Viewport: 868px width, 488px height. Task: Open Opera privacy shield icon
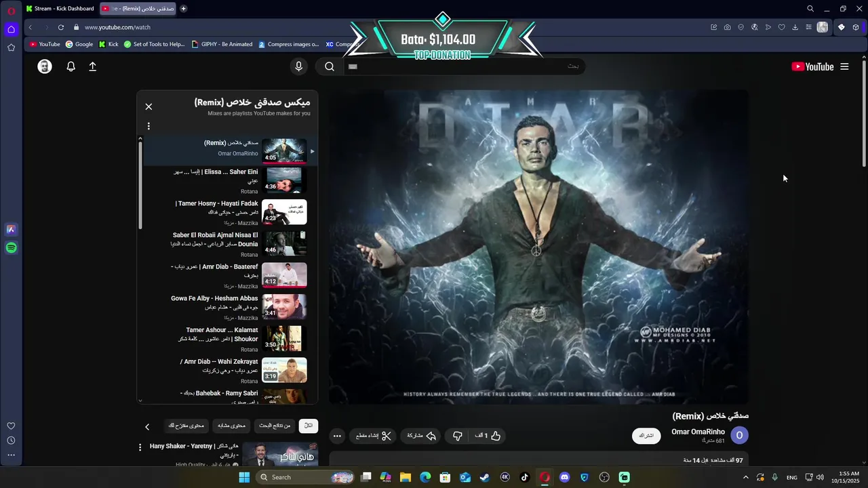coord(741,27)
